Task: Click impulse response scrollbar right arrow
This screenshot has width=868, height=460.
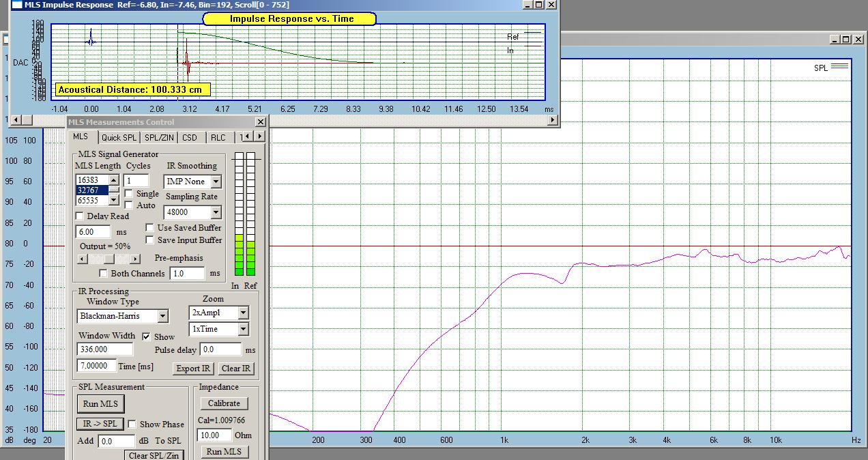Action: coord(553,120)
